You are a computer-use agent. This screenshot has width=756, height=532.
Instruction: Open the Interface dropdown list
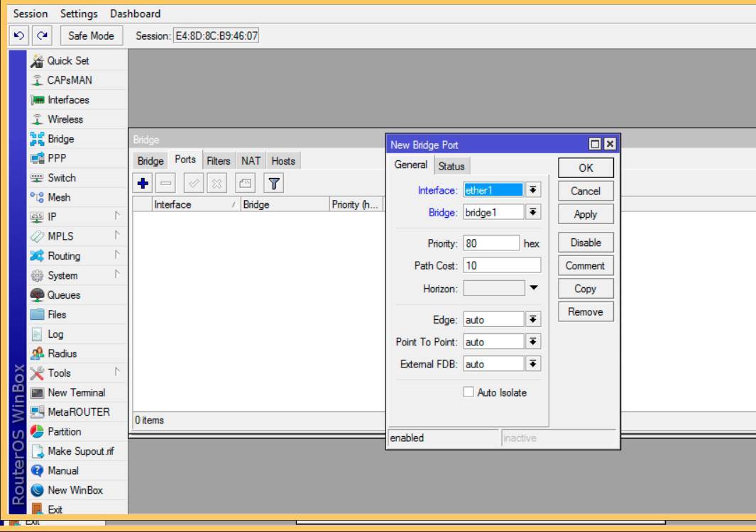pyautogui.click(x=533, y=190)
